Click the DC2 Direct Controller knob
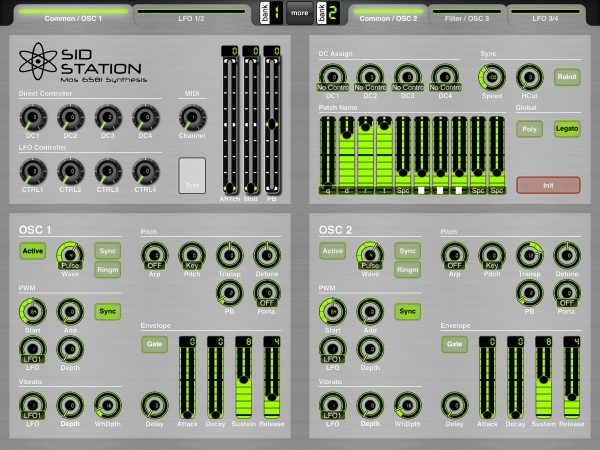The height and width of the screenshot is (450, 600). tap(70, 118)
